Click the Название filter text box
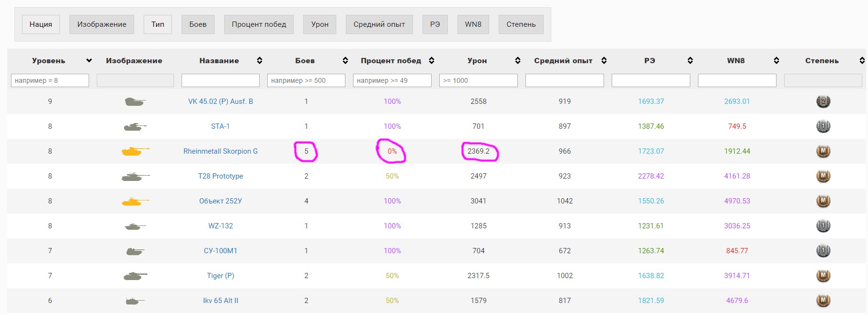 tap(220, 80)
